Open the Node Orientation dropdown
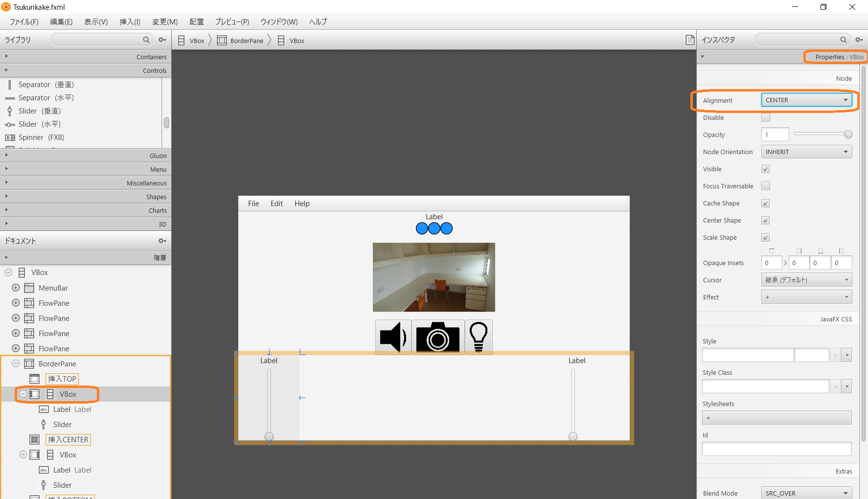This screenshot has height=499, width=868. tap(806, 152)
